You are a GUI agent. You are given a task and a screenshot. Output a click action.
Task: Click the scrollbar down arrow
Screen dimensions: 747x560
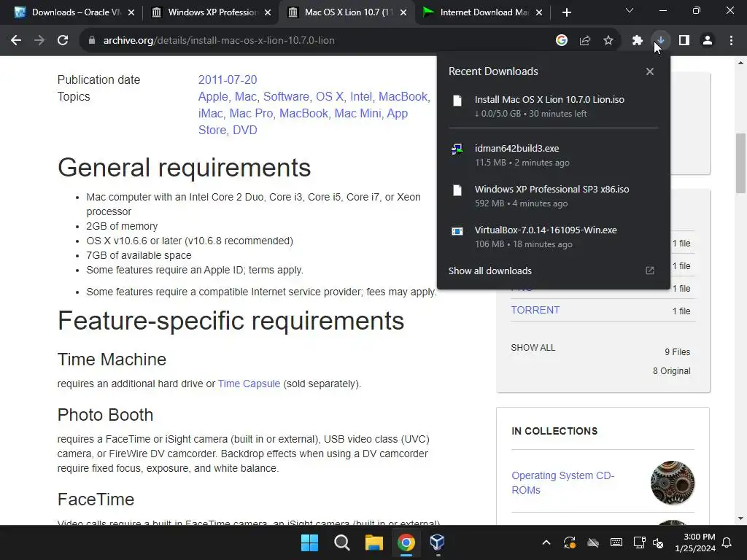740,518
